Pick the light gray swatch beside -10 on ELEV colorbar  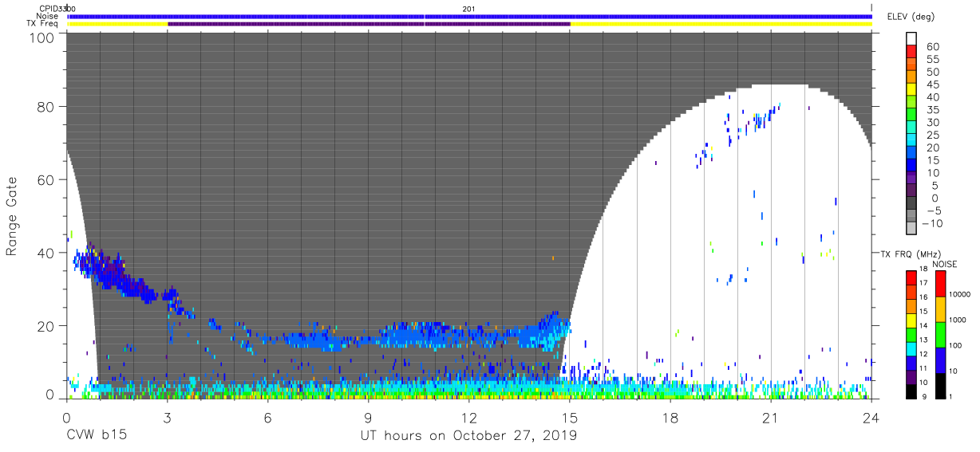(911, 229)
